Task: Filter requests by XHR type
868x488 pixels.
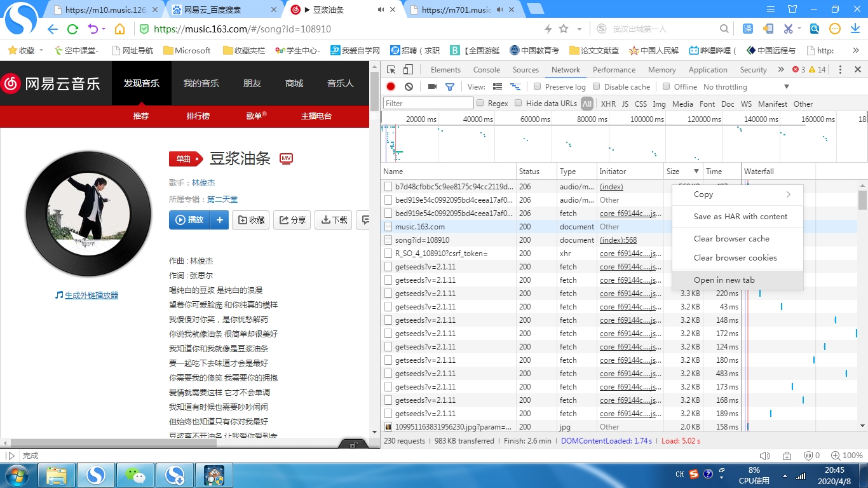Action: tap(608, 104)
